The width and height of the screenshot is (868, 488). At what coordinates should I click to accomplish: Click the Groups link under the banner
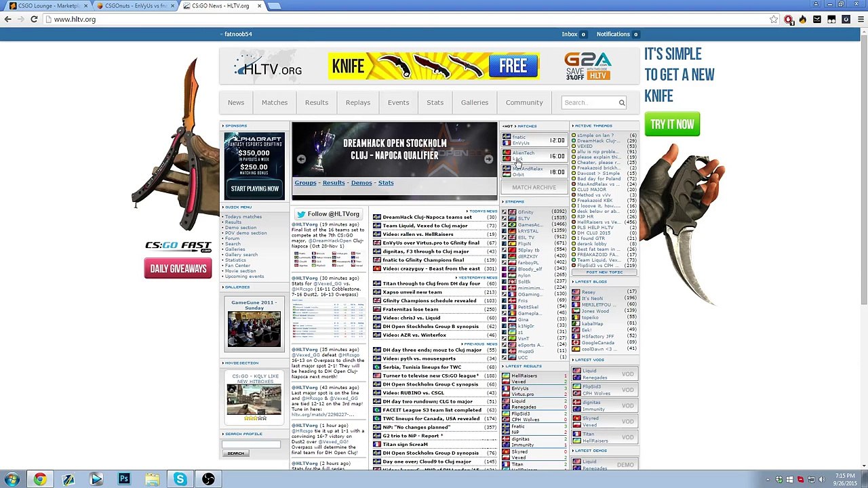(x=305, y=183)
